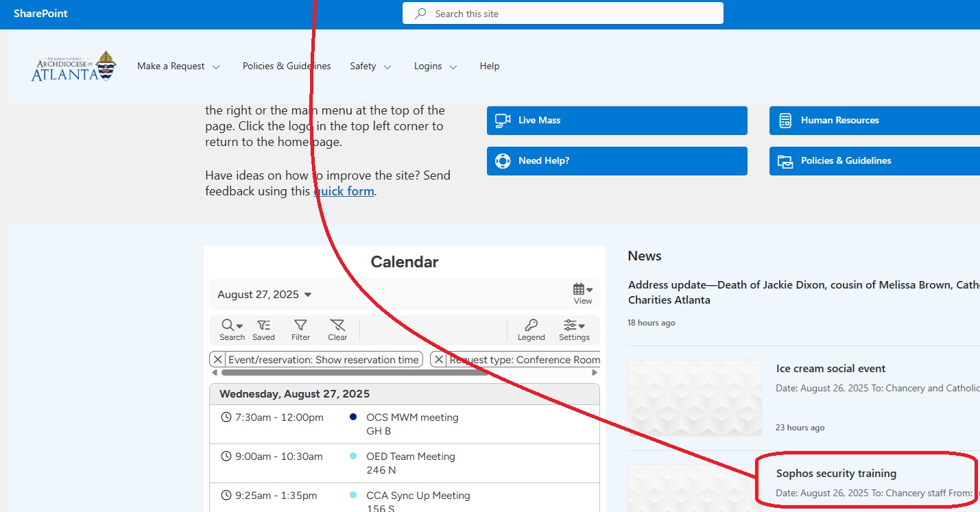This screenshot has width=980, height=512.
Task: Remove the Request type filter chip
Action: point(439,360)
